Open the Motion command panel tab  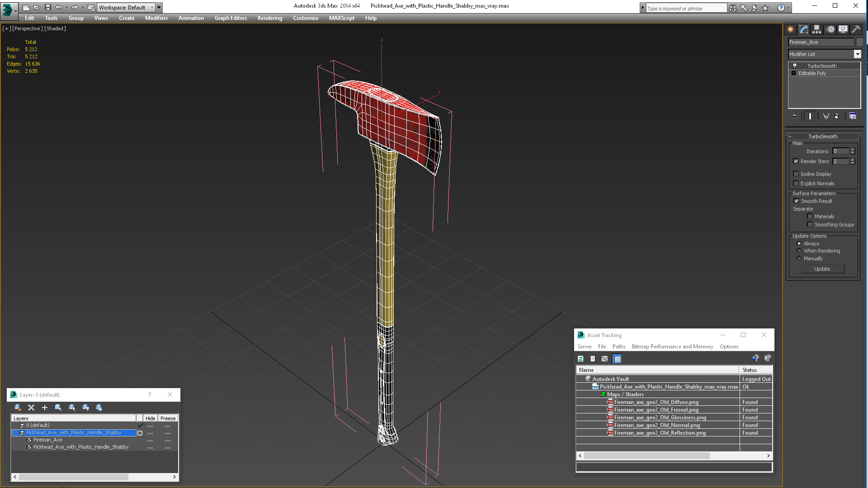830,29
